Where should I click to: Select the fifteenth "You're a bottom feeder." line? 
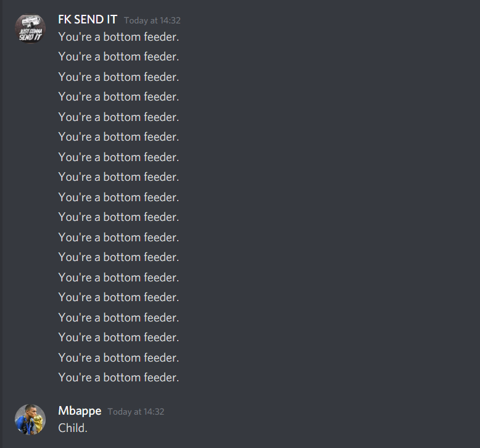119,318
